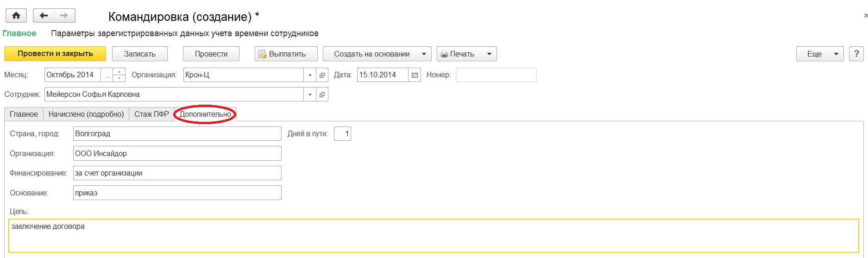Image resolution: width=868 pixels, height=258 pixels.
Task: Open help with question mark button
Action: [x=856, y=54]
